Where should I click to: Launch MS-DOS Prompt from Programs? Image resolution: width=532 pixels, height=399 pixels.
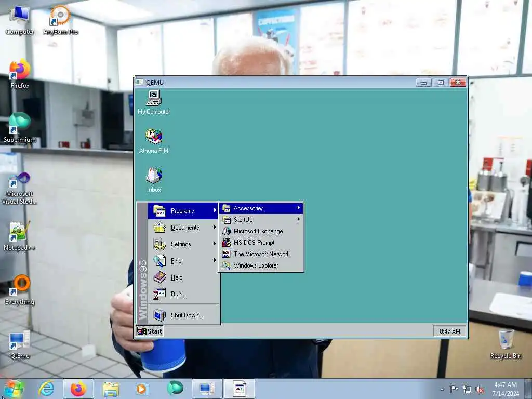[x=261, y=243]
